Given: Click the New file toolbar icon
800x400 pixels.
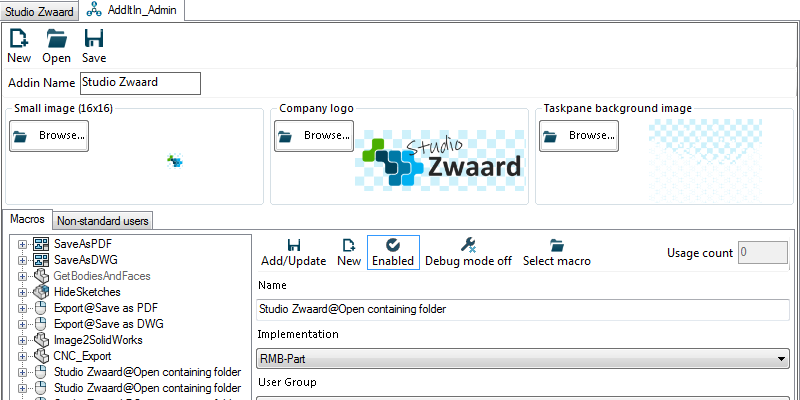Looking at the screenshot, I should pos(19,39).
